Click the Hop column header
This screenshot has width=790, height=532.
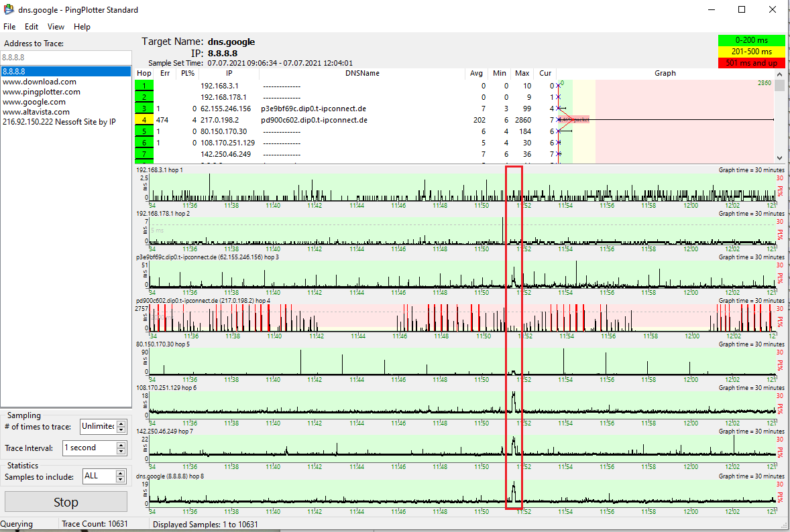pos(144,74)
